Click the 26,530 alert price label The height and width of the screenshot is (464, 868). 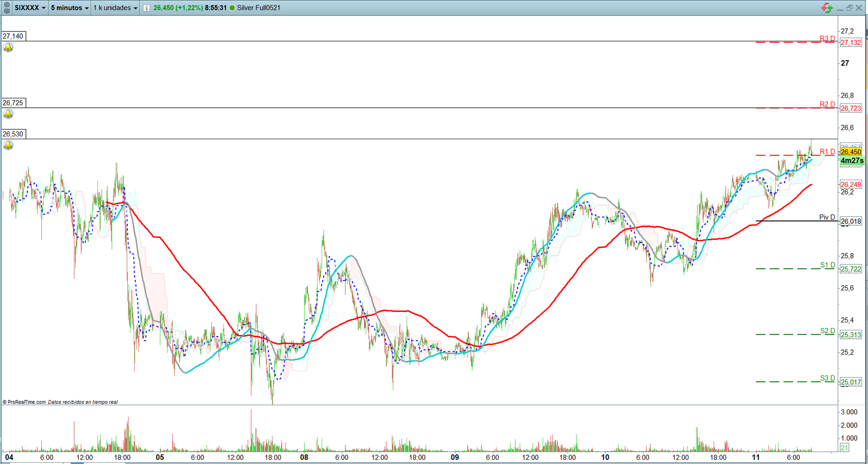(x=13, y=134)
